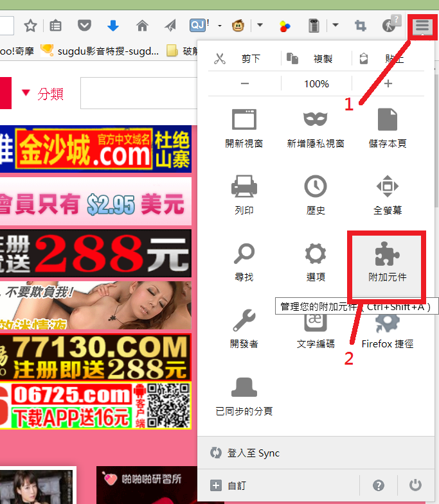Expand the 分類 category dropdown

coord(42,94)
